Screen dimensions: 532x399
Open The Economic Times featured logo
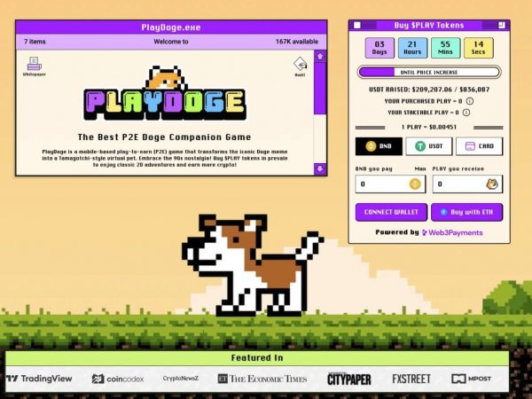(262, 379)
